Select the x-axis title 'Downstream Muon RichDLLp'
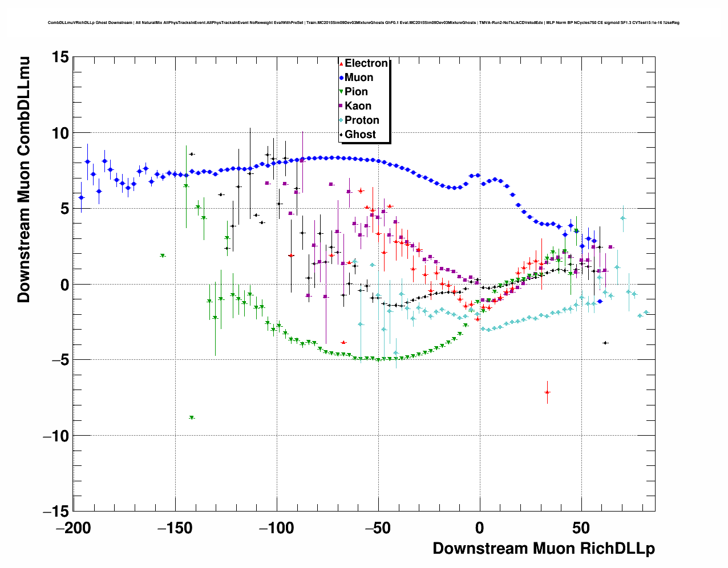The height and width of the screenshot is (568, 728). click(543, 549)
